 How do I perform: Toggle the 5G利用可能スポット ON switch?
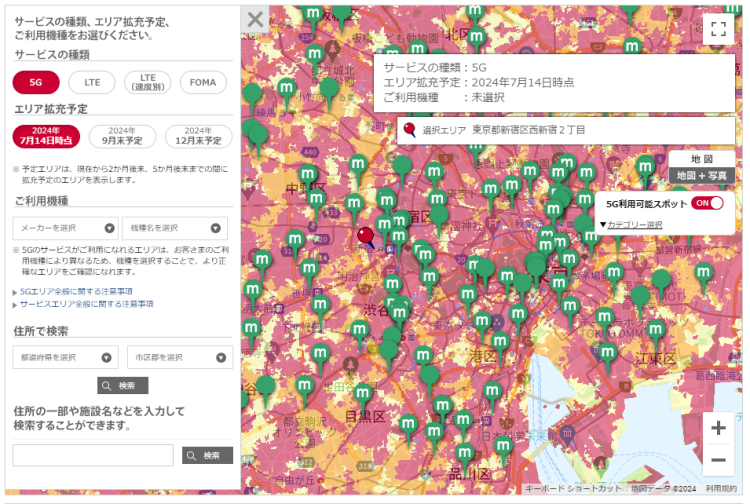[x=707, y=203]
